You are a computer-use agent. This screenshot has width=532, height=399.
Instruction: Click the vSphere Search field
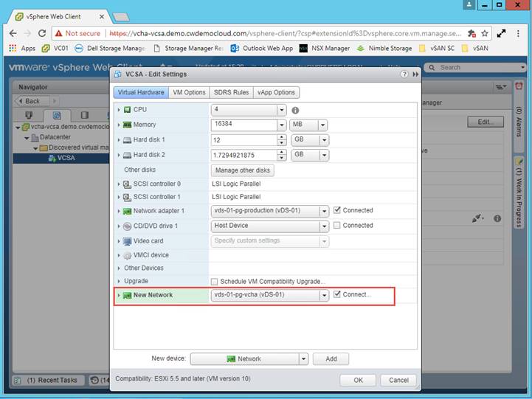pos(475,67)
